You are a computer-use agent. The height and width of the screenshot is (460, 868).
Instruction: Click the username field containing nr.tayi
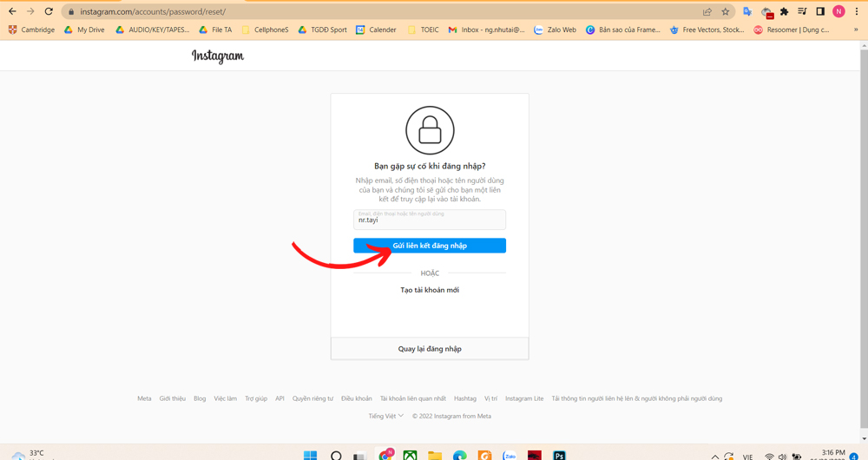(430, 220)
